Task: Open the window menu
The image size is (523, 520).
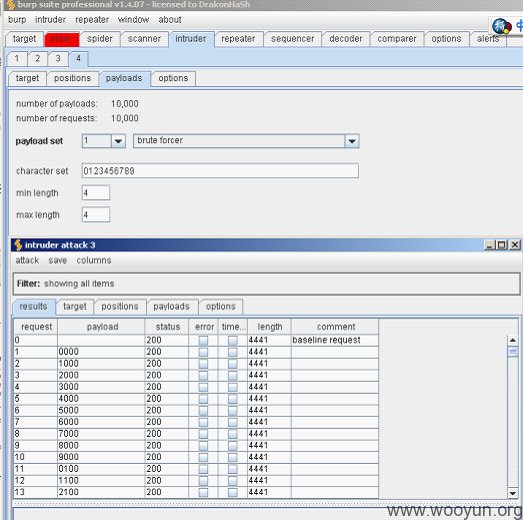Action: [x=133, y=20]
